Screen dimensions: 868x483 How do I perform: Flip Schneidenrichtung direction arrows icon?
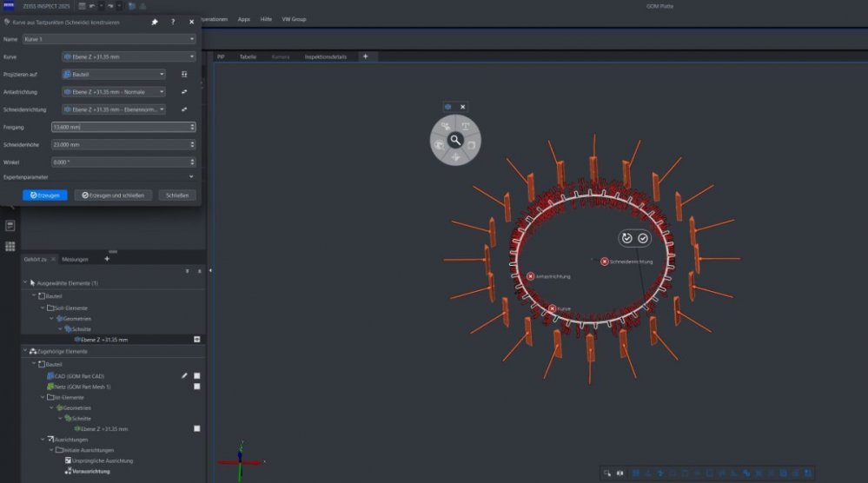point(184,109)
